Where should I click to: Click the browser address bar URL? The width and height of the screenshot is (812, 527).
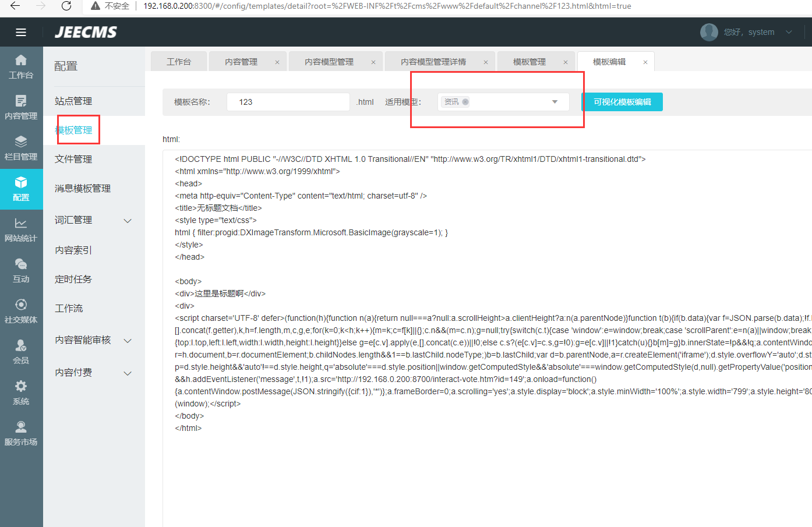(387, 6)
